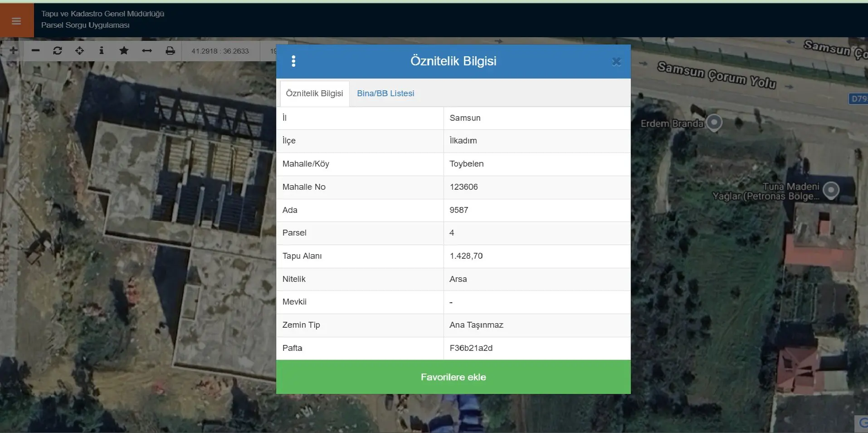Select the crosshair locate tool
The height and width of the screenshot is (433, 868).
(x=80, y=50)
